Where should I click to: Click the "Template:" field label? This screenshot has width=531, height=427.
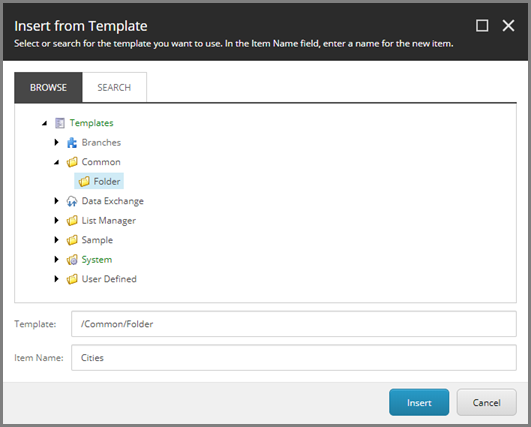[35, 324]
